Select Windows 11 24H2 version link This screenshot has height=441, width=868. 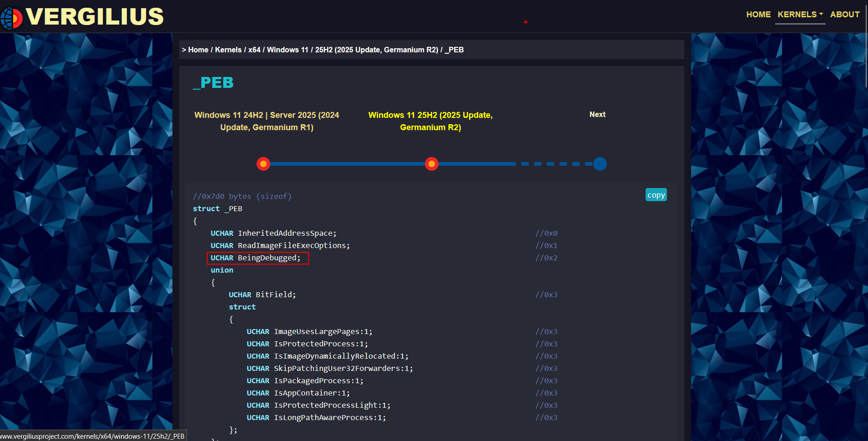pos(267,121)
